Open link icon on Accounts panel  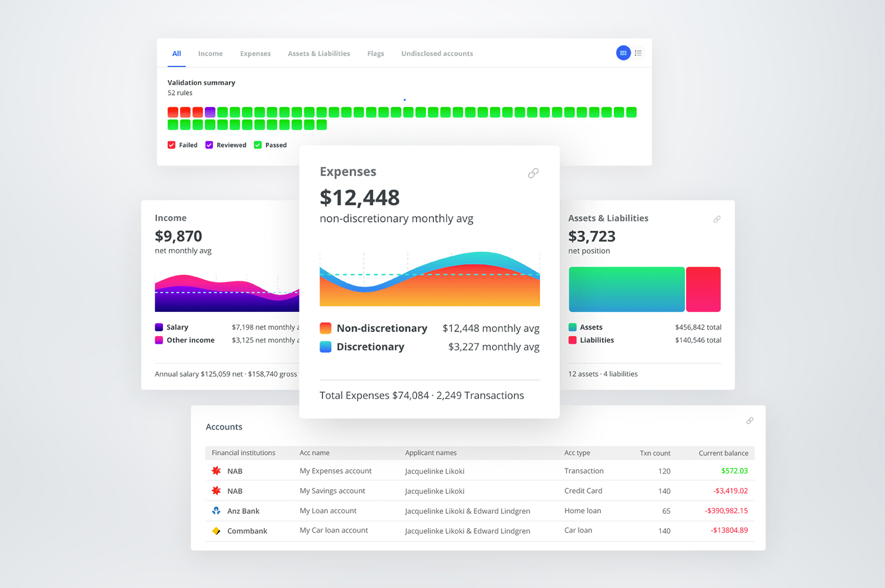coord(750,421)
